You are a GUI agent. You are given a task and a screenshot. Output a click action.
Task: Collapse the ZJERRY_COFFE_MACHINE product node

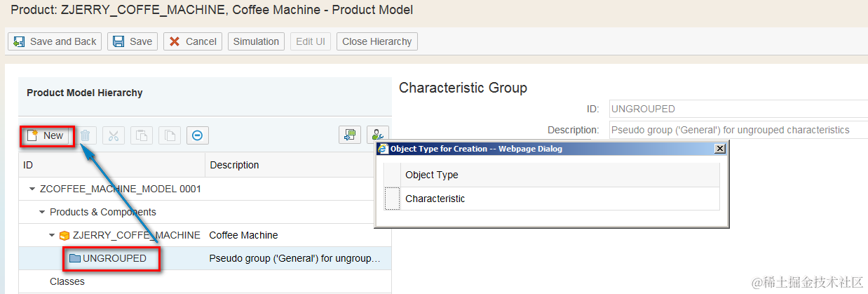(52, 235)
